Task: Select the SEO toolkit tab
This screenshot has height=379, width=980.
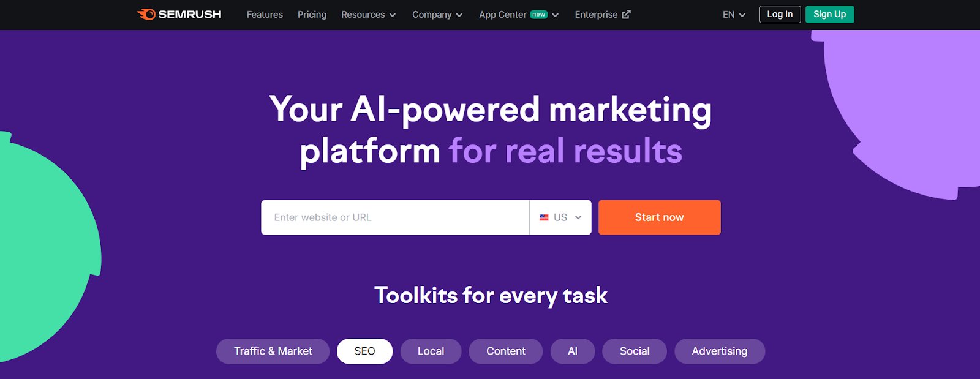Action: [x=364, y=351]
